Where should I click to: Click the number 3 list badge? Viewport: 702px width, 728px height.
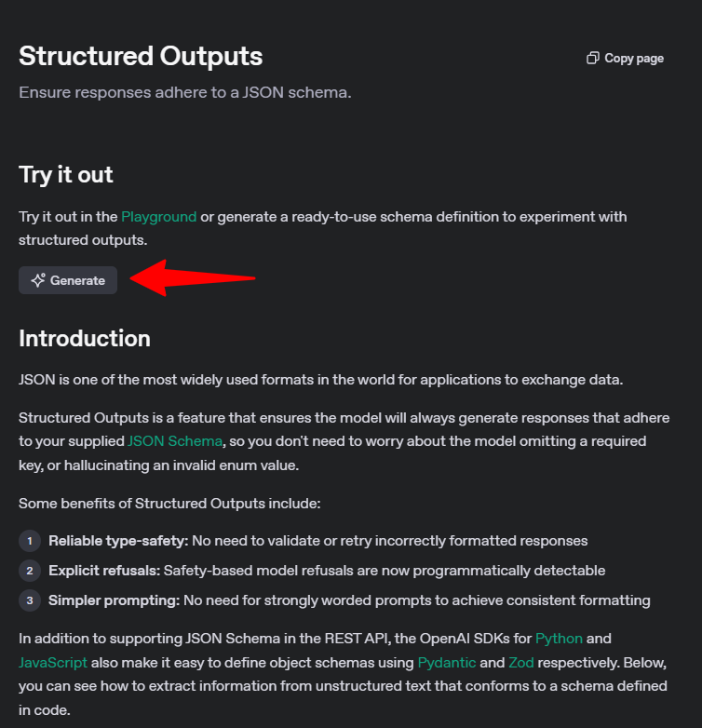[30, 600]
